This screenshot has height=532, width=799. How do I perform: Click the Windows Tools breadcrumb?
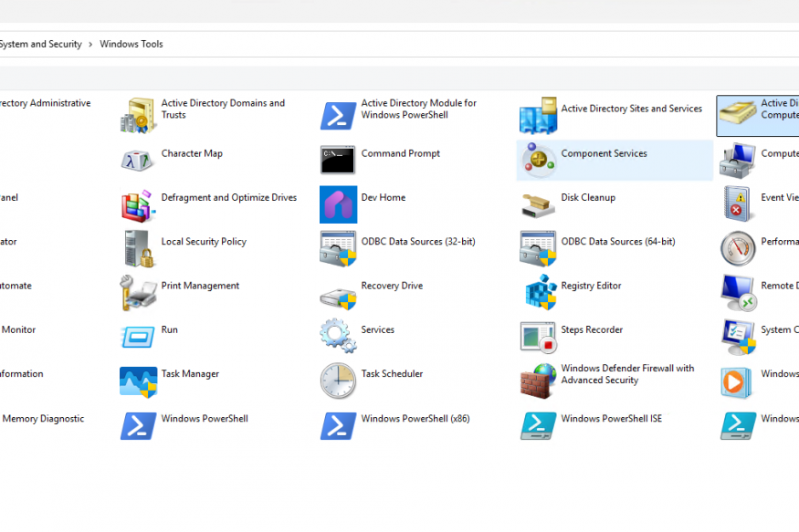tap(131, 44)
